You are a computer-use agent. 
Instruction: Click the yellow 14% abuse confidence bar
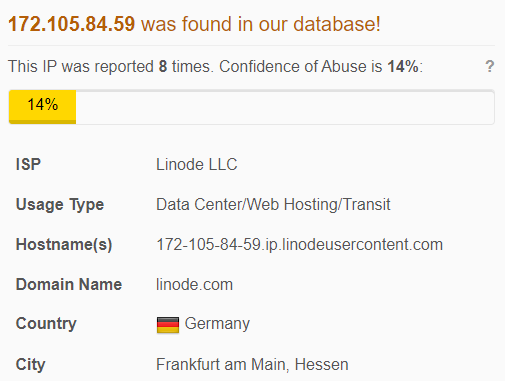tap(43, 107)
